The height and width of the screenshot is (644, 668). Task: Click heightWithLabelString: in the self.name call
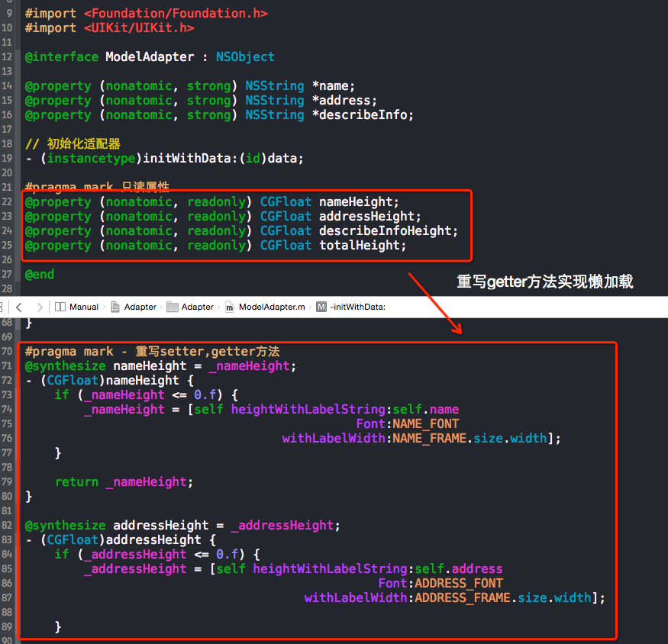pyautogui.click(x=311, y=409)
